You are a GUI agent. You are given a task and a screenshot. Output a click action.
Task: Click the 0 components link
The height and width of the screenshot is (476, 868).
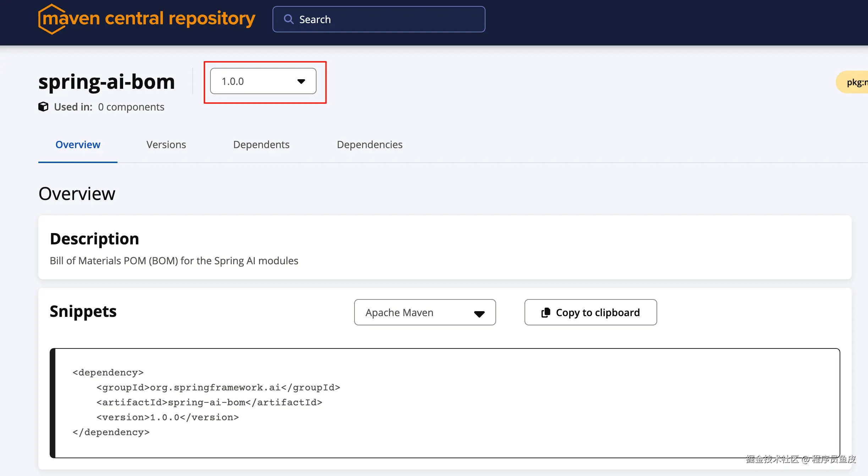[x=131, y=107]
